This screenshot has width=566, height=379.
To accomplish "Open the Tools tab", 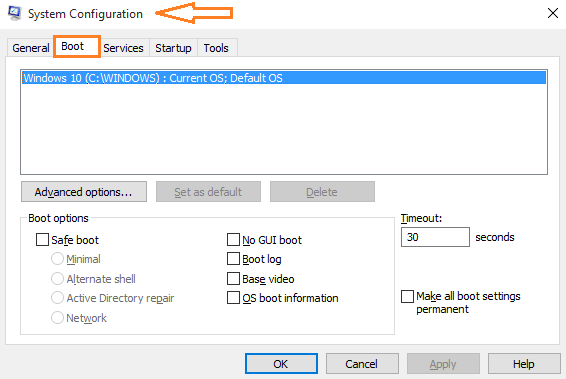I will (216, 48).
